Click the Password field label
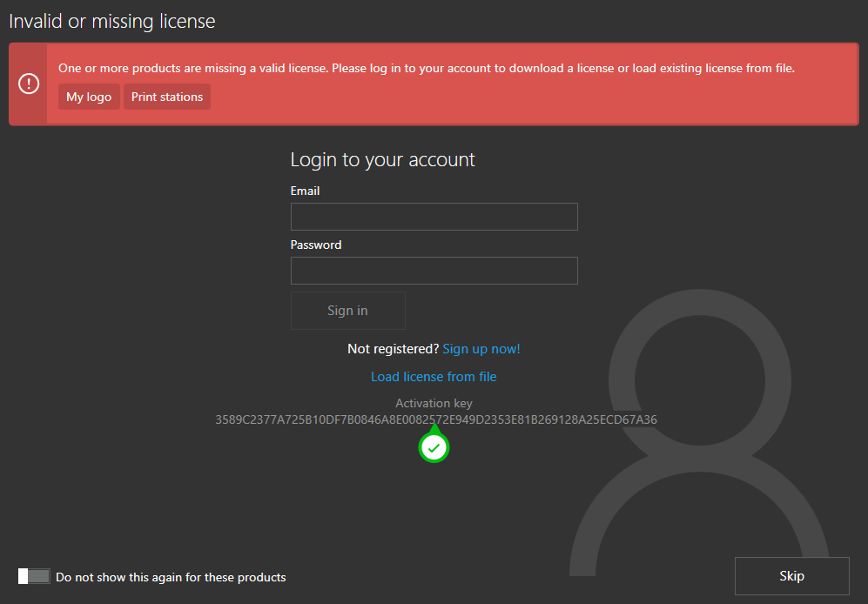Screen dimensions: 868x604 pos(316,245)
